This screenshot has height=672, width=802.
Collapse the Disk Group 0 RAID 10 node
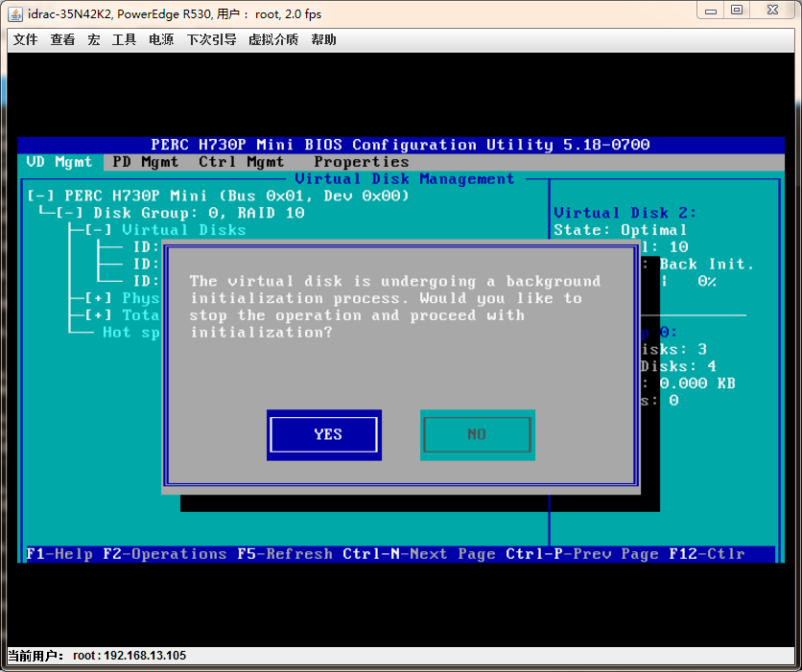tap(69, 213)
